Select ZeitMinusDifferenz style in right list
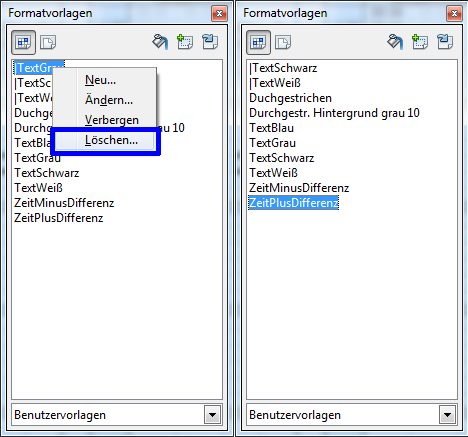The image size is (468, 437). (x=299, y=188)
